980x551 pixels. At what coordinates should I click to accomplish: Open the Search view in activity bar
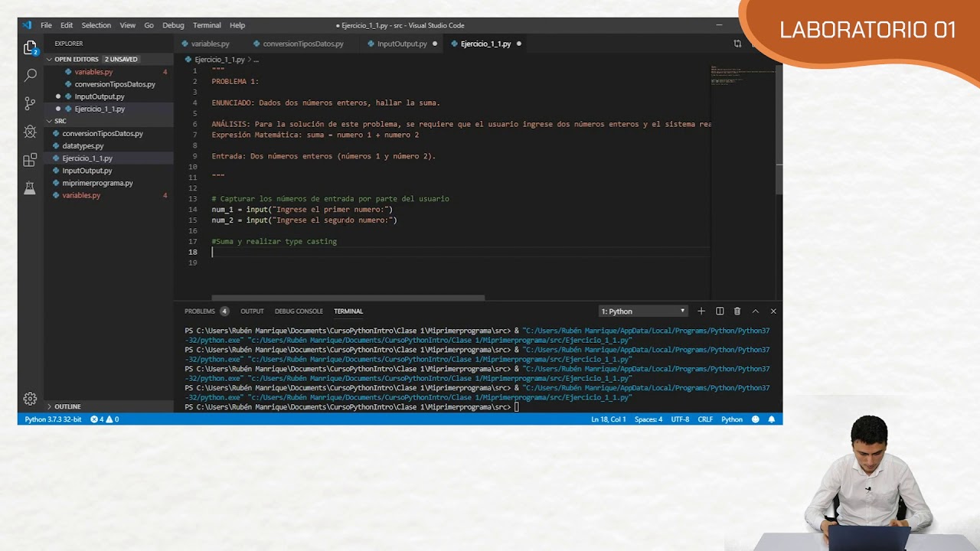click(x=30, y=76)
